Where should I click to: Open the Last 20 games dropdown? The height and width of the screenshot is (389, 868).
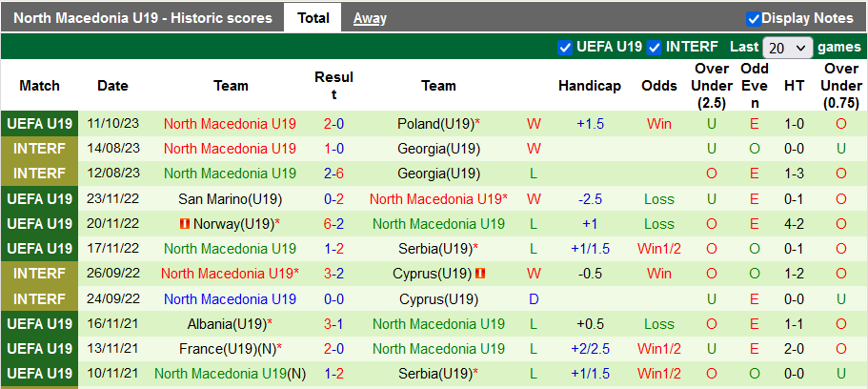coord(787,47)
